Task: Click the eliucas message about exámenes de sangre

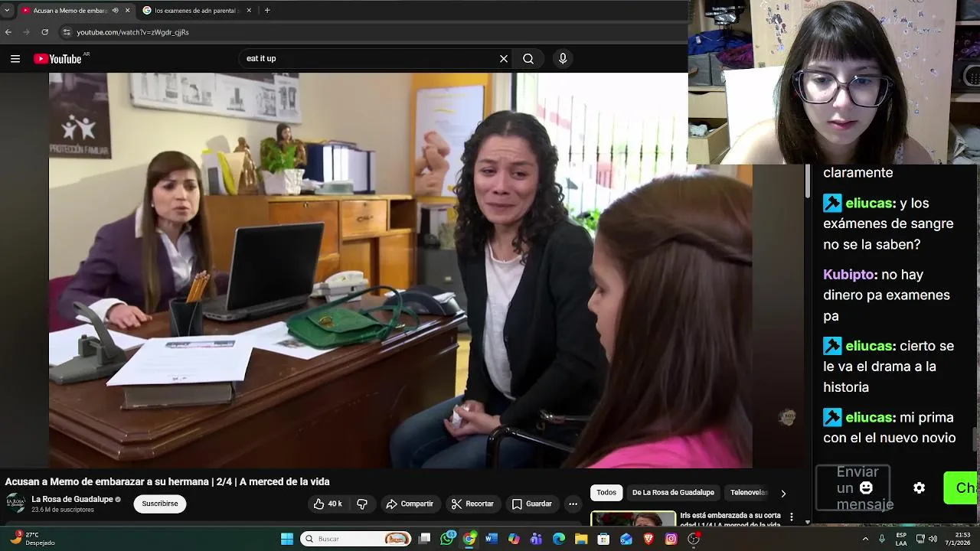Action: point(888,224)
